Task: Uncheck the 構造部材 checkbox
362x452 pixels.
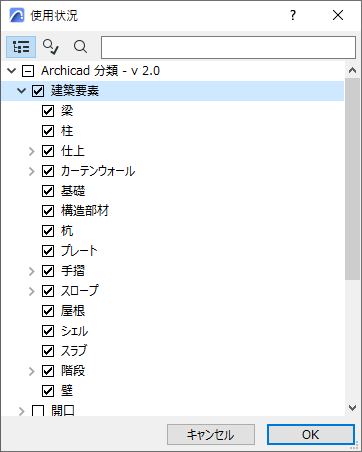Action: tap(48, 211)
